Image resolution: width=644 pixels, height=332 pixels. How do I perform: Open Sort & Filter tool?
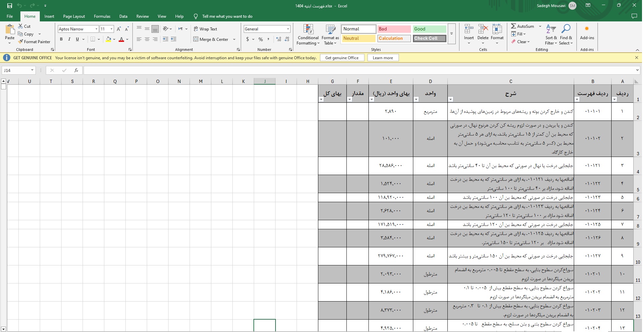551,29
